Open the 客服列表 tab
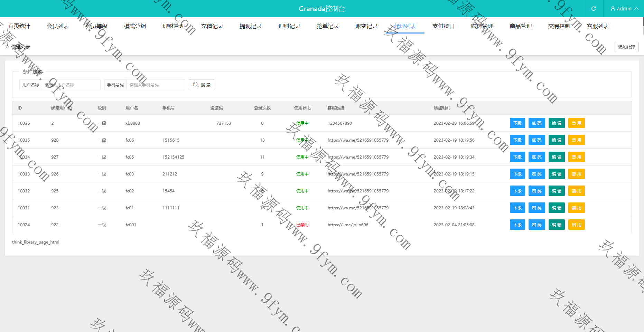The image size is (644, 332). (x=598, y=26)
